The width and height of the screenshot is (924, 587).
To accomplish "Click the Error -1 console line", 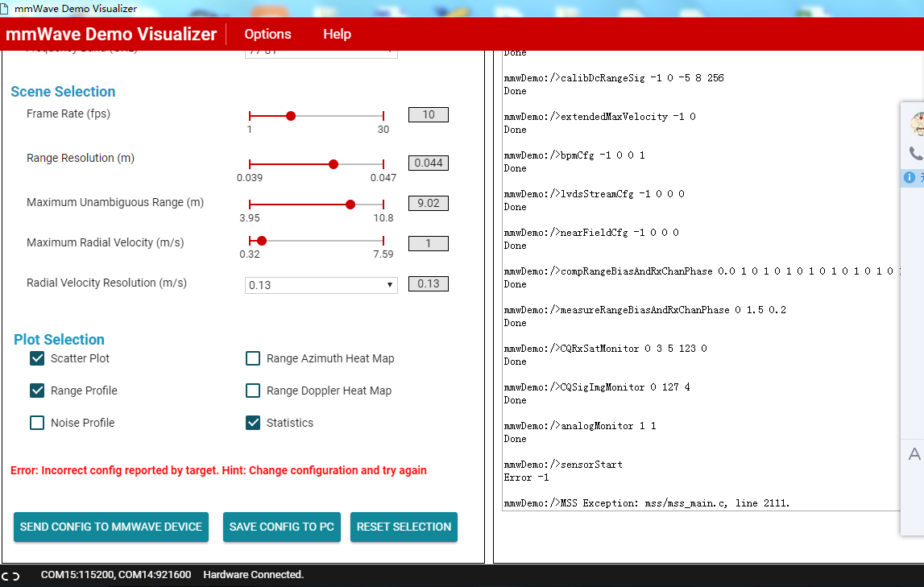I will tap(526, 477).
